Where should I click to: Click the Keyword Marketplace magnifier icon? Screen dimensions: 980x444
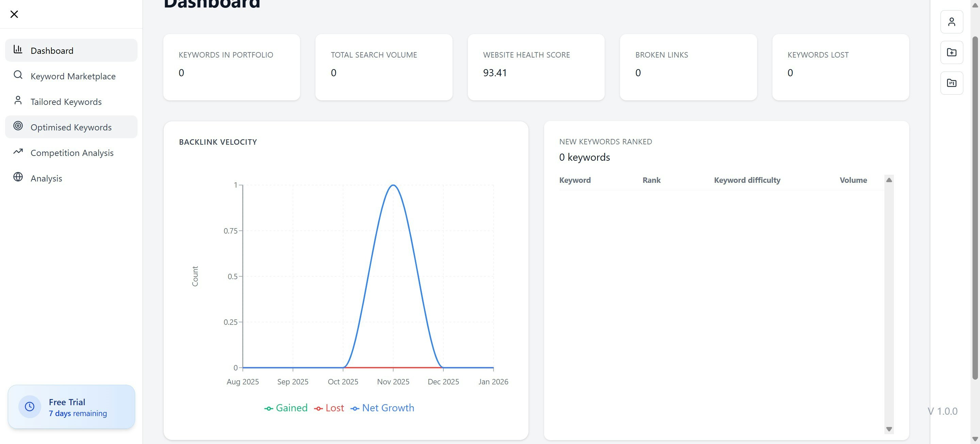click(x=18, y=75)
